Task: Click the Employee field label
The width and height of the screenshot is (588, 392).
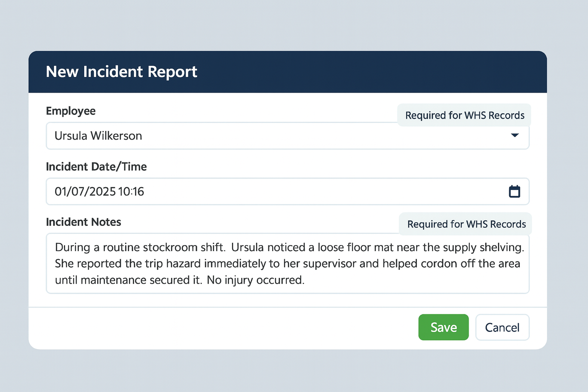Action: pyautogui.click(x=70, y=111)
